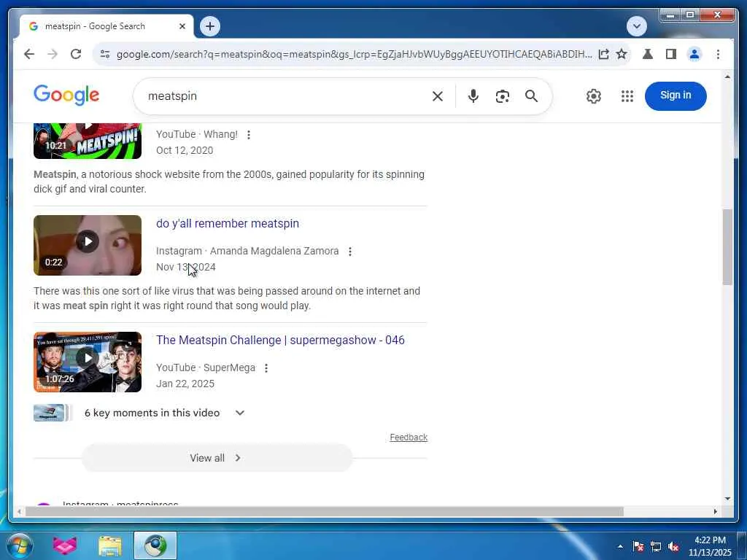Click the address bar URL

coord(354,54)
